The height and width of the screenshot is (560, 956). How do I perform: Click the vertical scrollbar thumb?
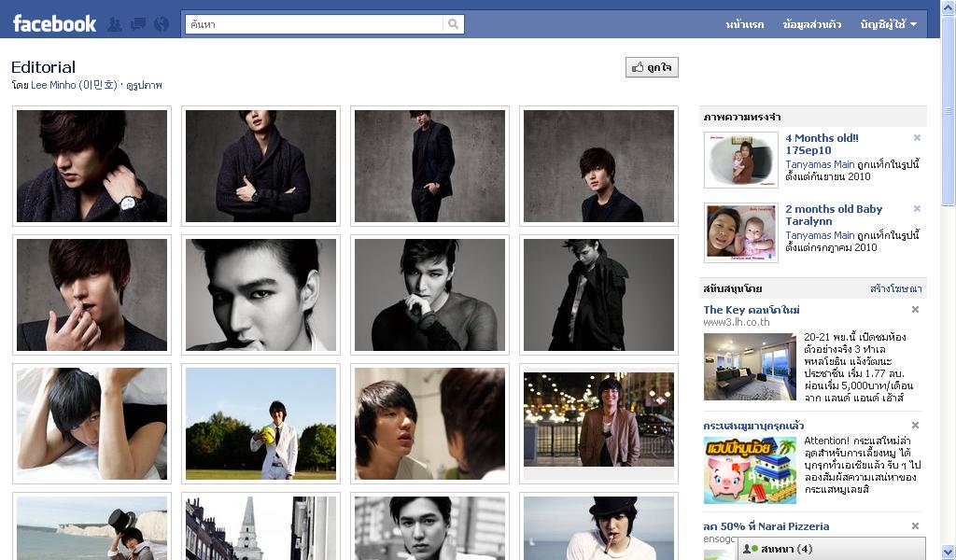[x=949, y=110]
